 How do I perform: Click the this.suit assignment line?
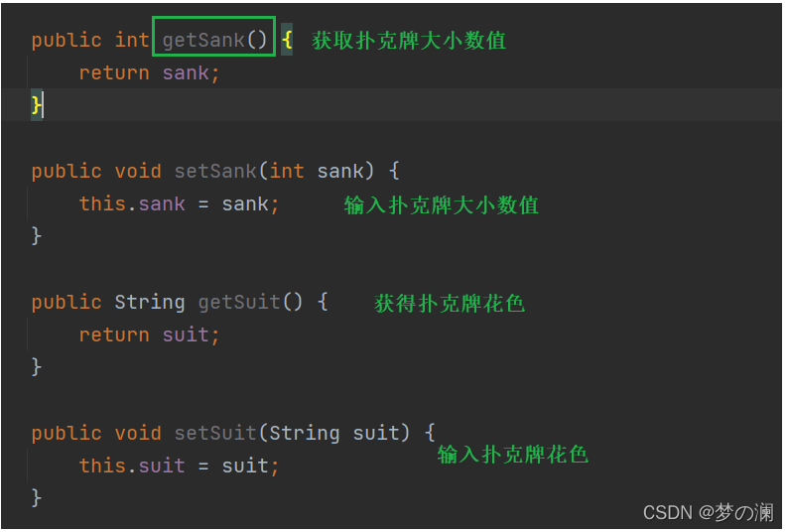point(179,465)
